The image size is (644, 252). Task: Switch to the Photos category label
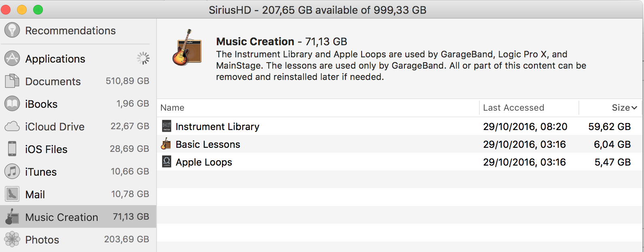[42, 239]
